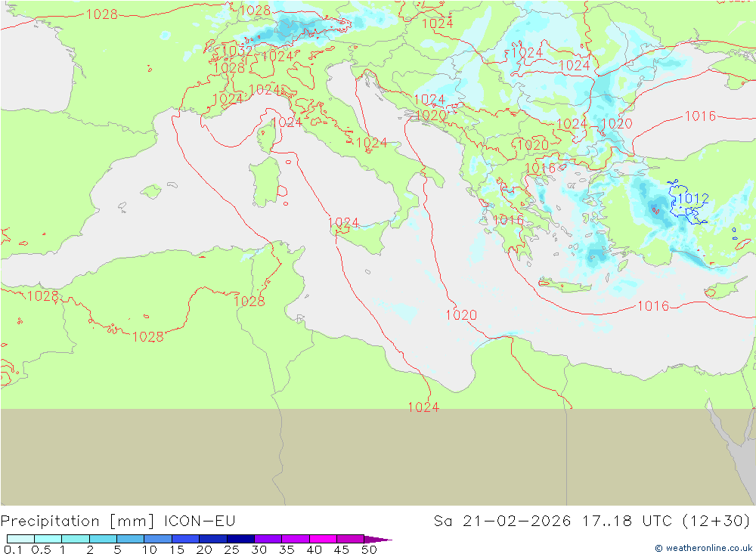
Task: Pick the 15–20 mm blue legend swatch
Action: 186,539
